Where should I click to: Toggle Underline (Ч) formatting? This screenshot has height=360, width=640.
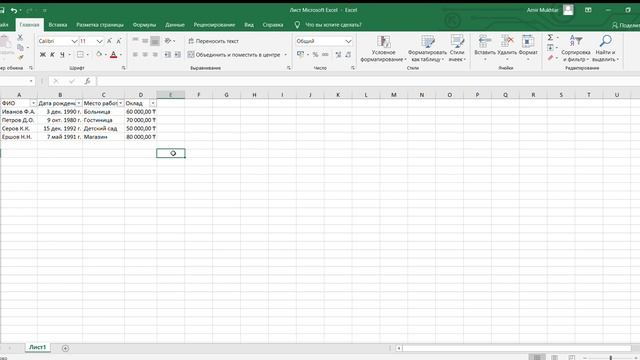[62, 54]
